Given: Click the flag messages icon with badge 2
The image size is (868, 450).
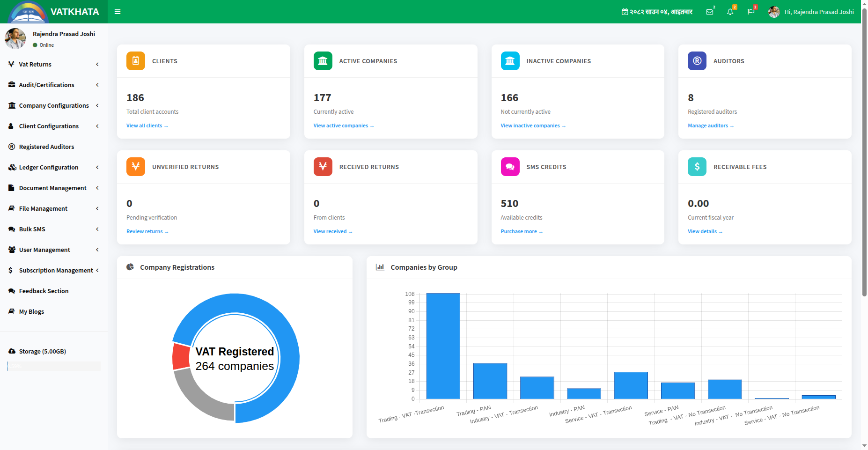Looking at the screenshot, I should click(x=751, y=12).
